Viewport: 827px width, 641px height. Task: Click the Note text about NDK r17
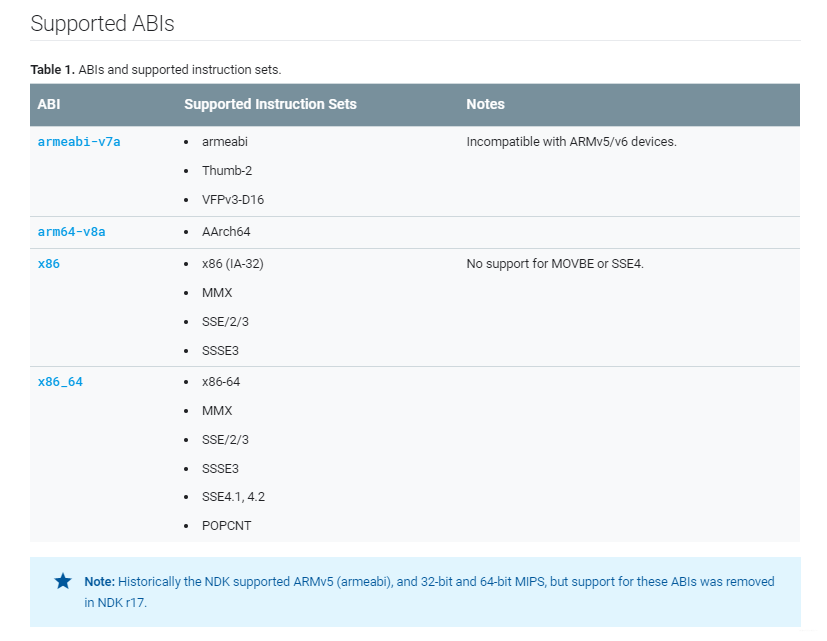click(x=429, y=592)
